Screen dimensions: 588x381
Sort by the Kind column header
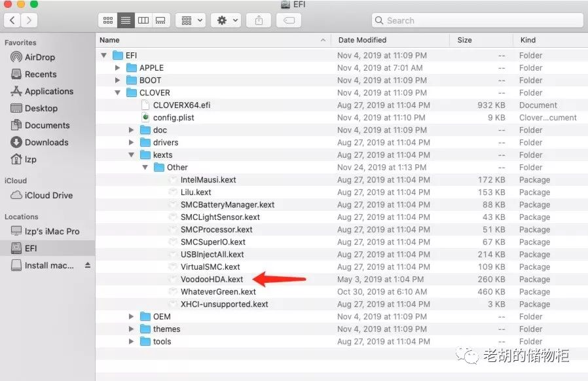pyautogui.click(x=551, y=40)
